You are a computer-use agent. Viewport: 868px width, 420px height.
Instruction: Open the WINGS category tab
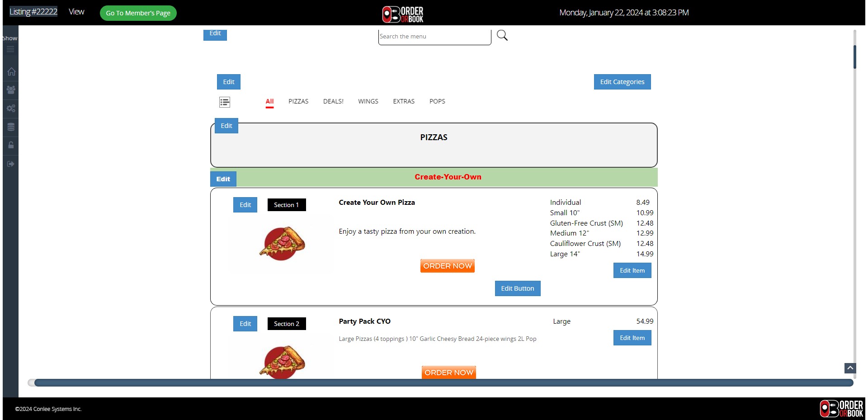368,101
